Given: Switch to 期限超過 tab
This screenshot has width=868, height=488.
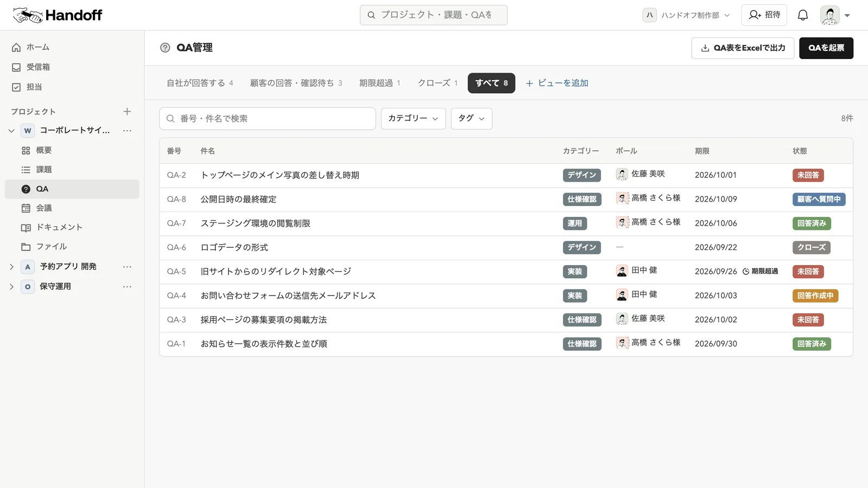Looking at the screenshot, I should (380, 83).
